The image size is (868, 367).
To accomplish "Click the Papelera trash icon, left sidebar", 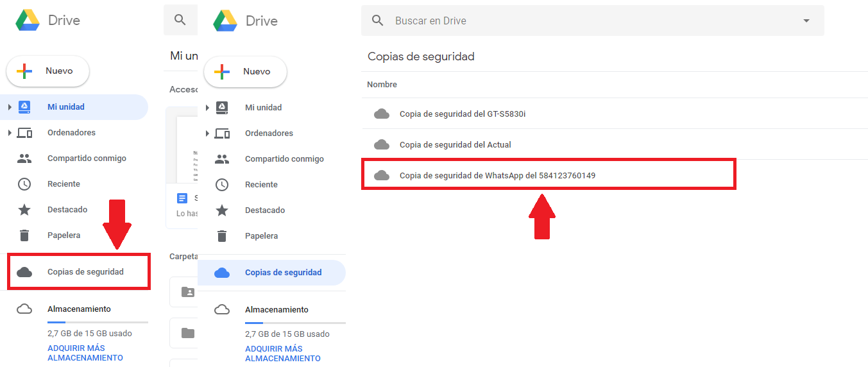I will [24, 235].
